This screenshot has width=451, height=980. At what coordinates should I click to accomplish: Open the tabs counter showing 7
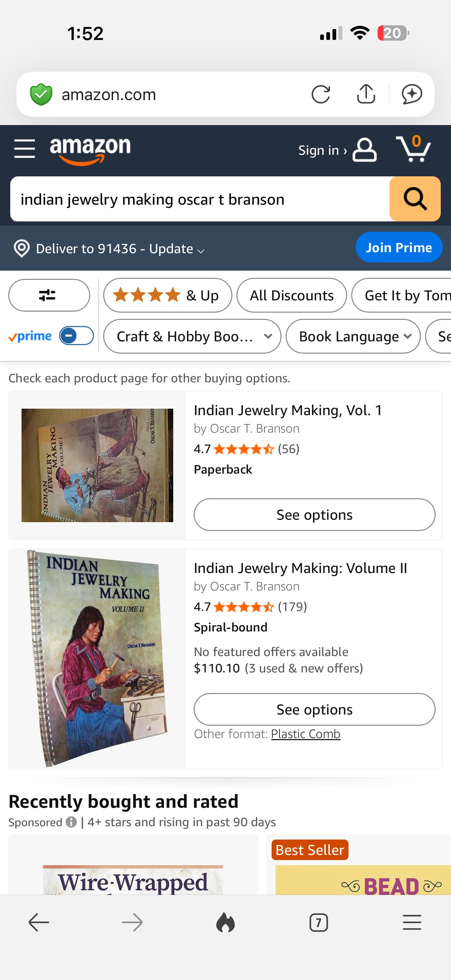(x=319, y=923)
